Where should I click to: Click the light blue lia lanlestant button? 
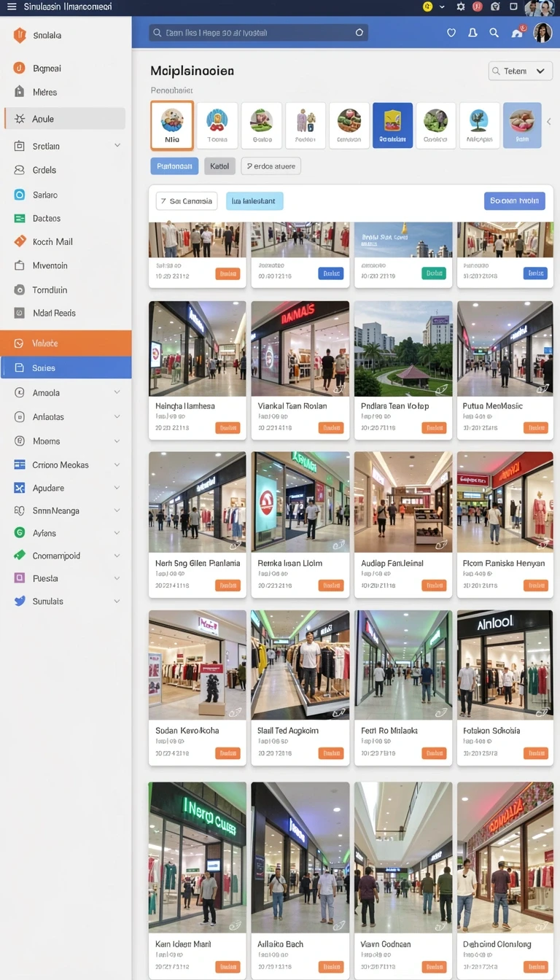pyautogui.click(x=254, y=201)
